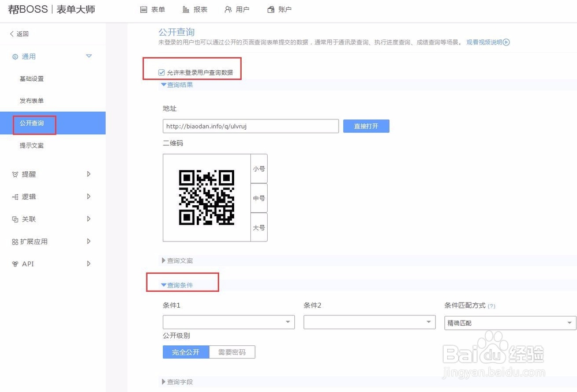The image size is (577, 392).
Task: Collapse the 通用 section arrow
Action: pyautogui.click(x=89, y=56)
